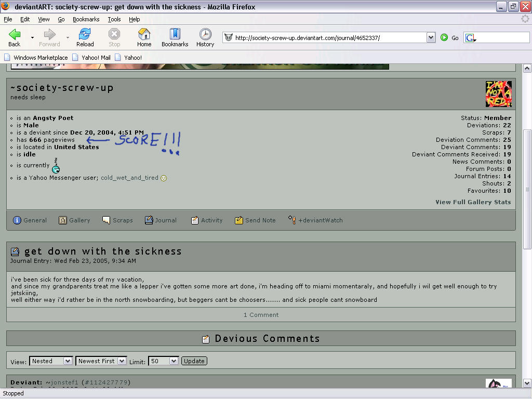Click the Send Note icon

click(x=239, y=220)
